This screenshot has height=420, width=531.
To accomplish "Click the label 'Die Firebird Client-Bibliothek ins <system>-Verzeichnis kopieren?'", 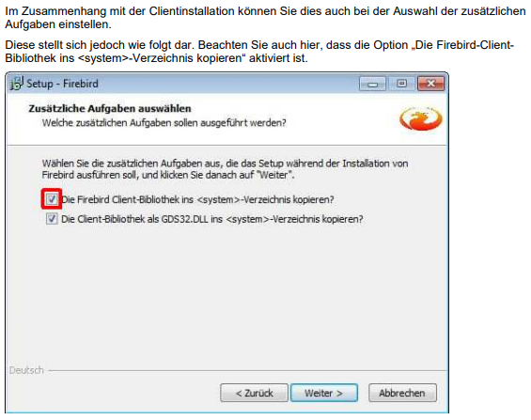I will click(197, 200).
